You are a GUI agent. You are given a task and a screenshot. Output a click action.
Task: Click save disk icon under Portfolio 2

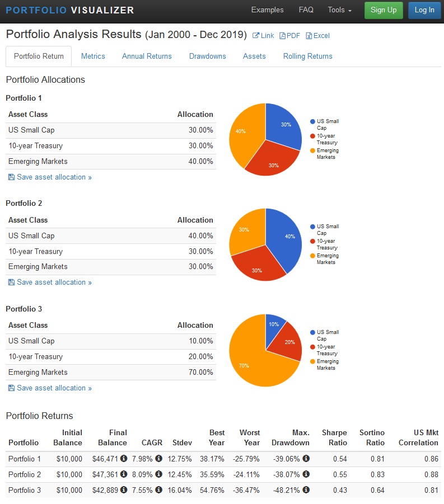point(11,282)
